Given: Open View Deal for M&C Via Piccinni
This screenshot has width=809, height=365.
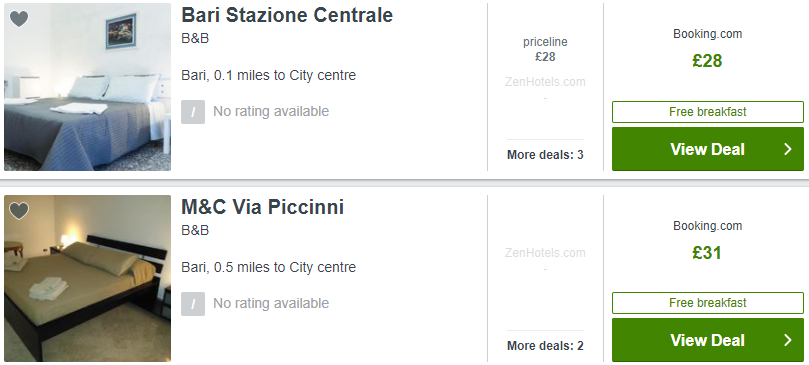Looking at the screenshot, I should coord(708,340).
